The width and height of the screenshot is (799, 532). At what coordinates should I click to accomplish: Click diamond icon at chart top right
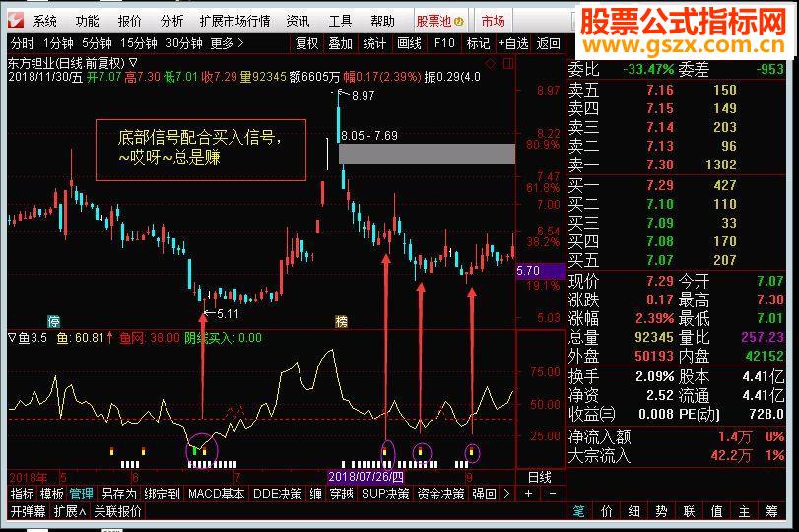click(x=491, y=64)
